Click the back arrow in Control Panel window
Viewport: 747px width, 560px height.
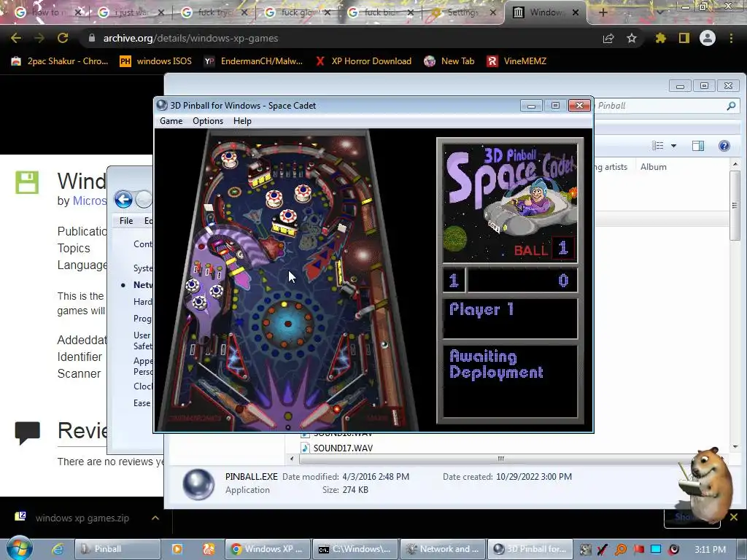tap(123, 199)
